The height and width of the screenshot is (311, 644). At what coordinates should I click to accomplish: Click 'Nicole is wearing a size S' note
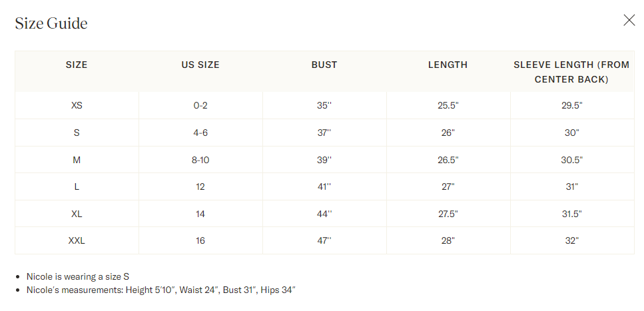click(x=78, y=277)
